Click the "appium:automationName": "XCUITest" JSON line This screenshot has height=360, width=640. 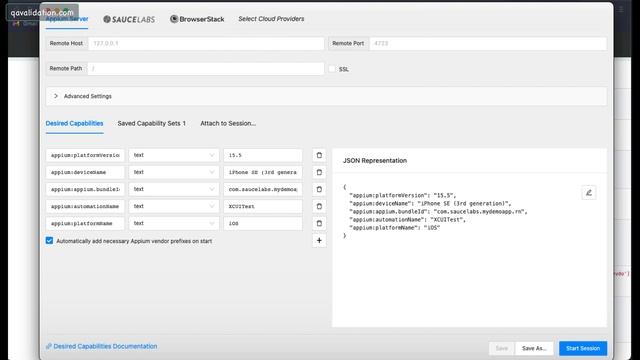pos(407,220)
